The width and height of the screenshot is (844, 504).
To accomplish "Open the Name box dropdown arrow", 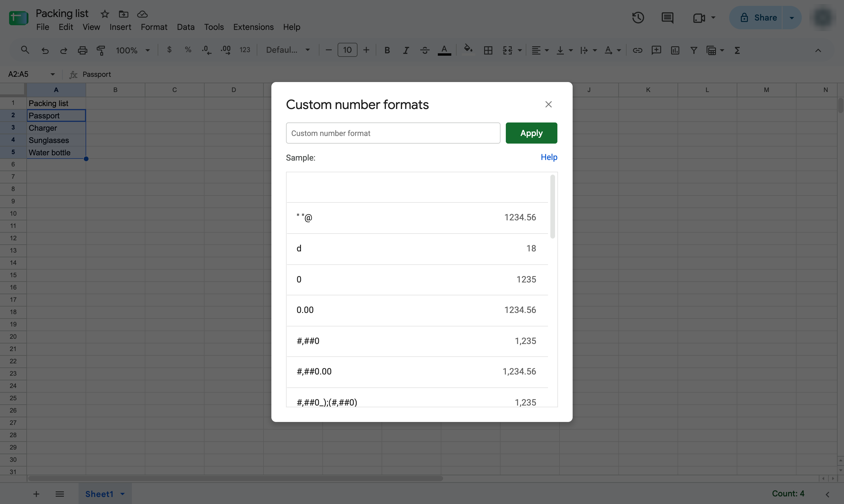I will coord(53,74).
